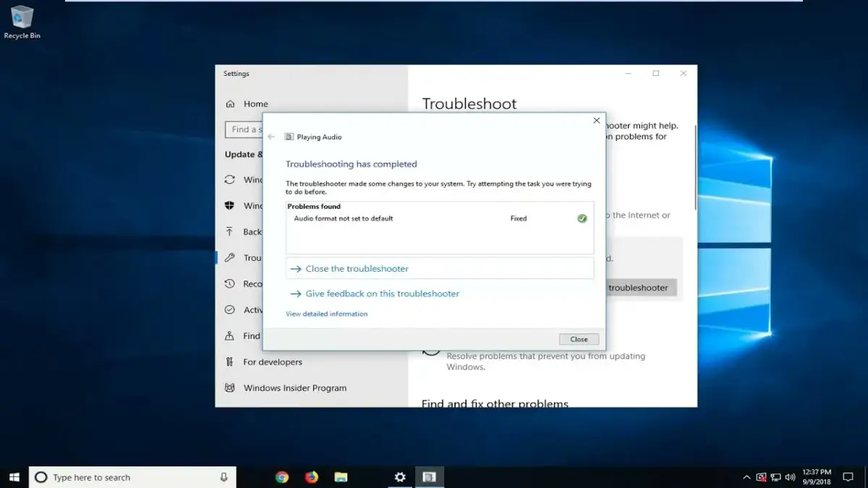
Task: Launch Chrome from the taskbar
Action: (x=281, y=477)
